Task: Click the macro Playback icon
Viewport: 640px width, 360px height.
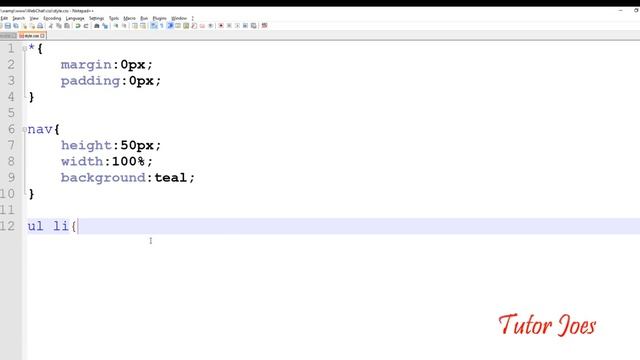Action: coord(237,26)
